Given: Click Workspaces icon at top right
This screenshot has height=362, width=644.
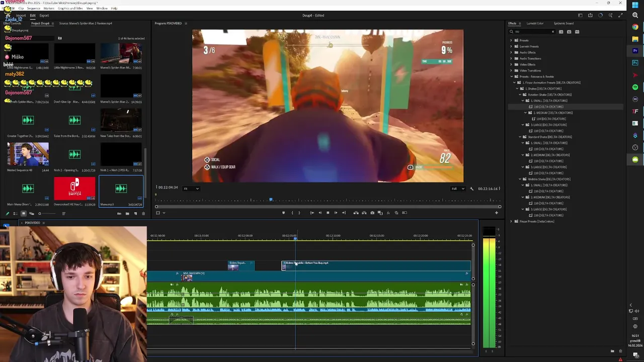Looking at the screenshot, I should pos(580,16).
